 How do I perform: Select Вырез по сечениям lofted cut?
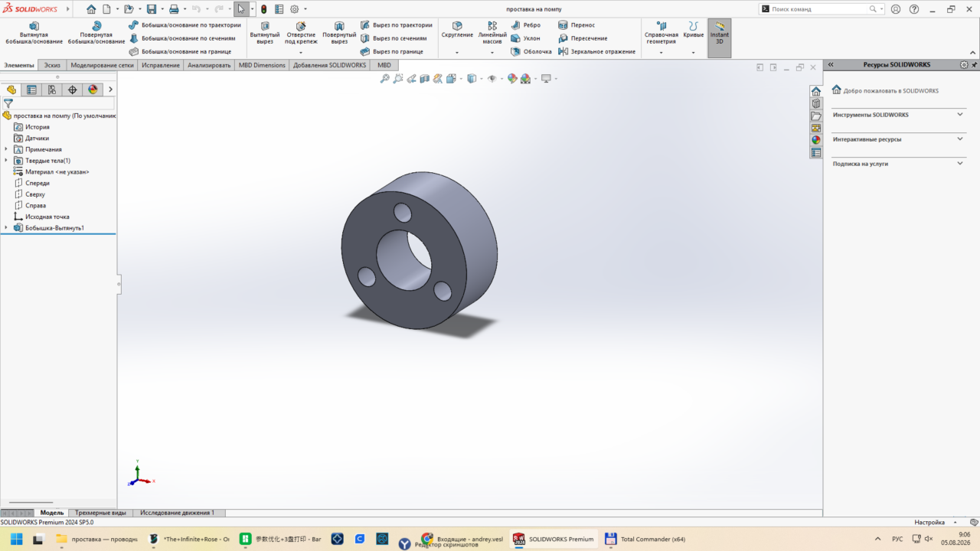pos(394,38)
